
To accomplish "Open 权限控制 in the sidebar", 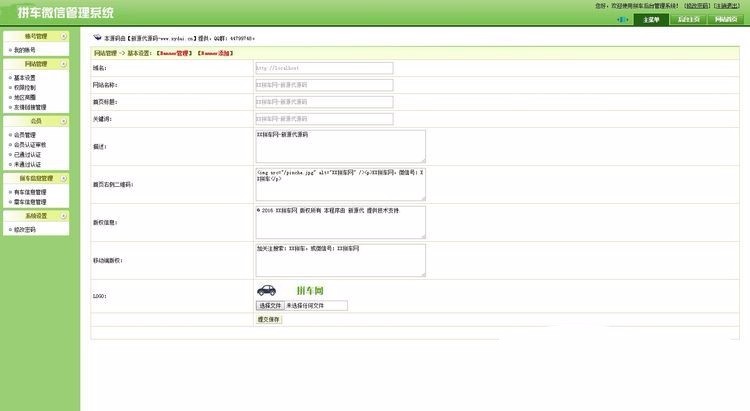I will pyautogui.click(x=24, y=88).
